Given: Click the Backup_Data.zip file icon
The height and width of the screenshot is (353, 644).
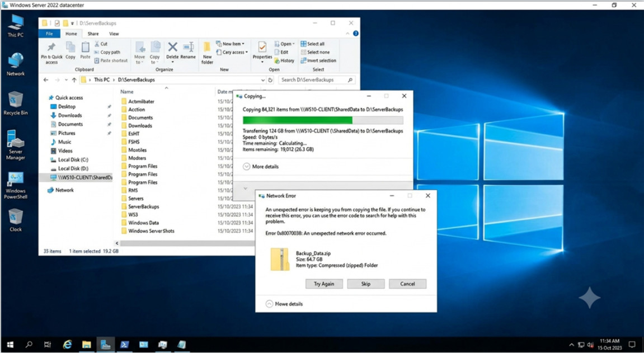Looking at the screenshot, I should click(x=280, y=260).
